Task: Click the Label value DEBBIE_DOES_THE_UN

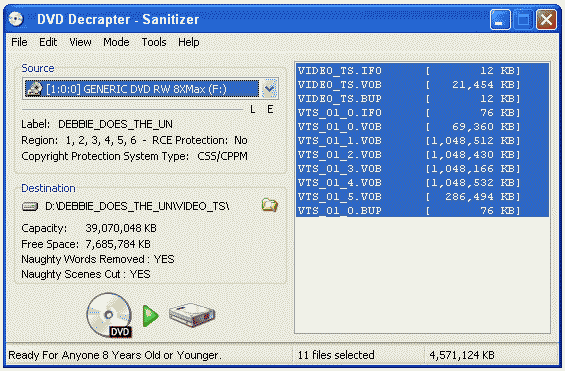Action: coord(115,124)
